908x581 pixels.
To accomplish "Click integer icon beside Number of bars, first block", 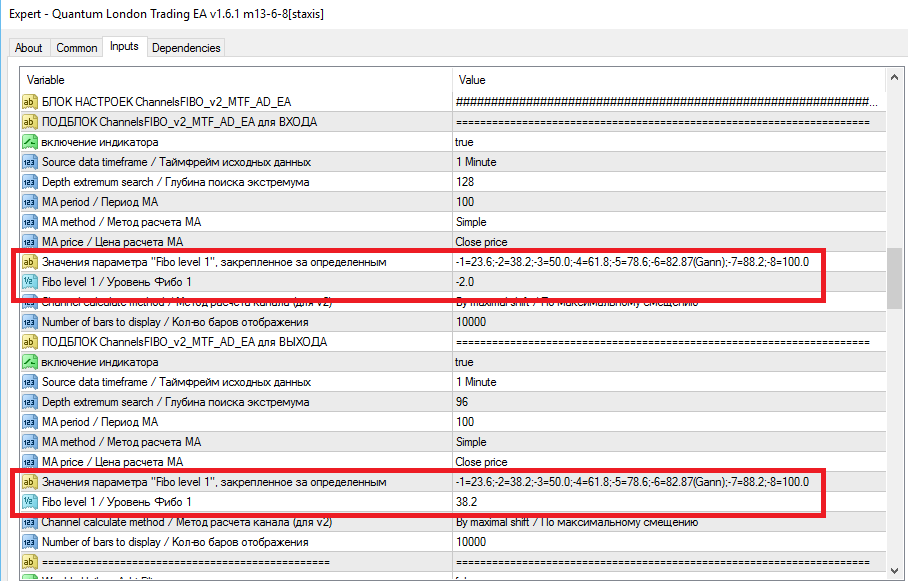I will pyautogui.click(x=30, y=322).
